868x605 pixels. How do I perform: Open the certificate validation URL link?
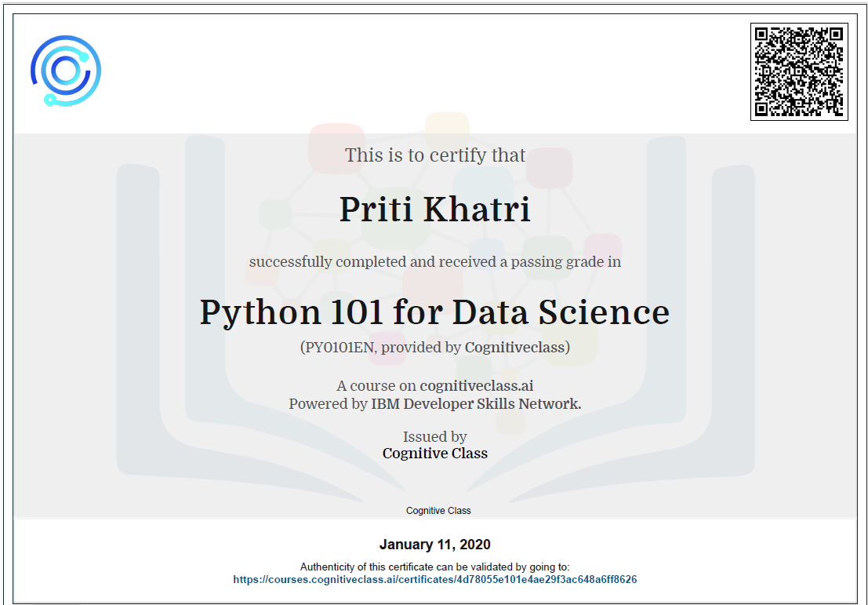click(435, 579)
